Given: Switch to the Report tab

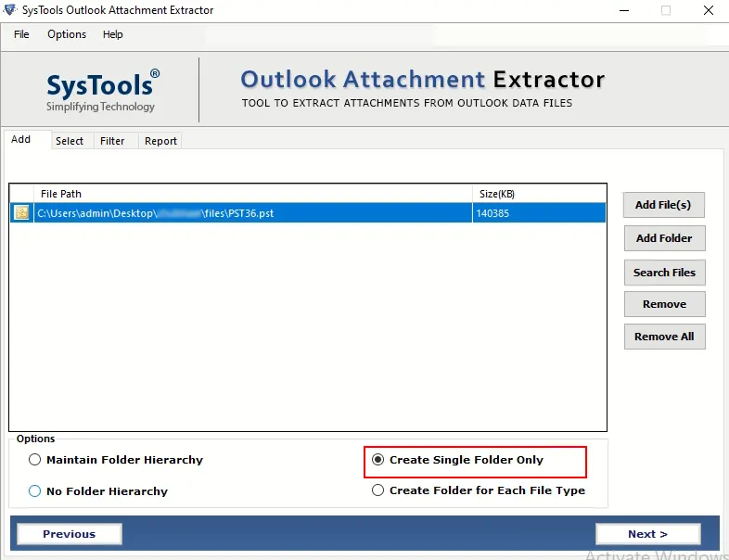Looking at the screenshot, I should (160, 141).
